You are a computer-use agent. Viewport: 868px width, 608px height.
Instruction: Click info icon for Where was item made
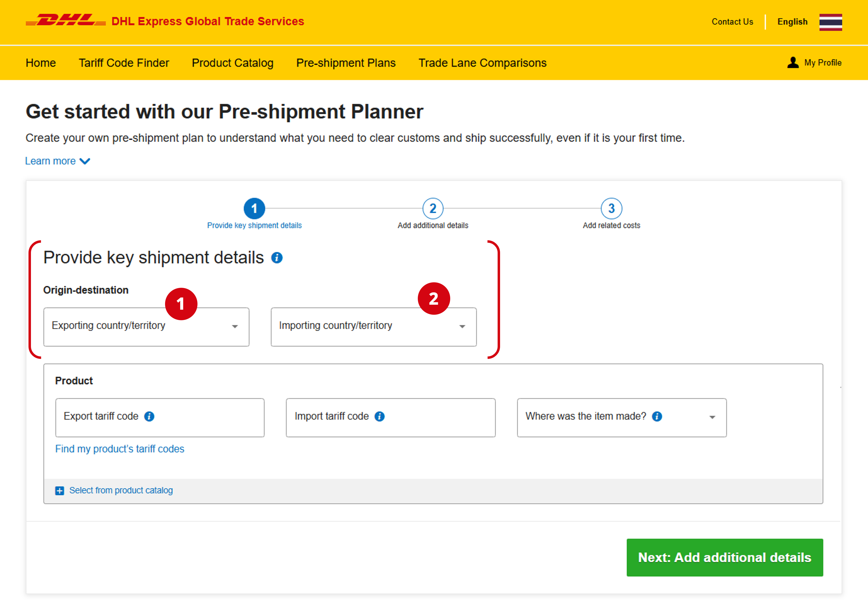[657, 416]
